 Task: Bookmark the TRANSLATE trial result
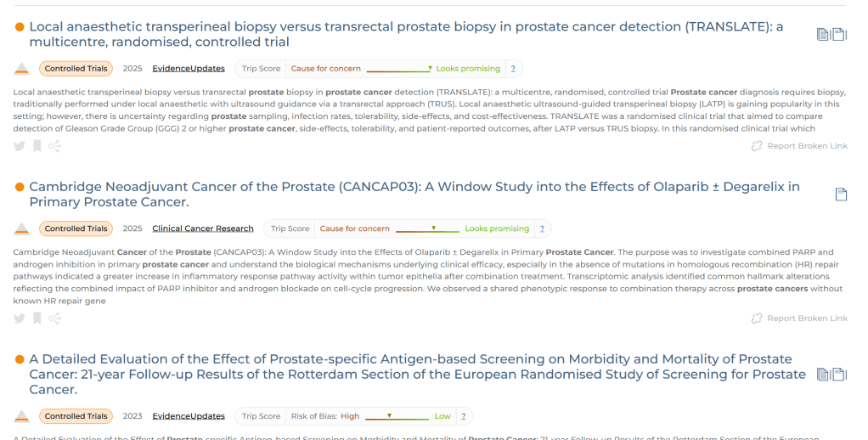point(37,146)
